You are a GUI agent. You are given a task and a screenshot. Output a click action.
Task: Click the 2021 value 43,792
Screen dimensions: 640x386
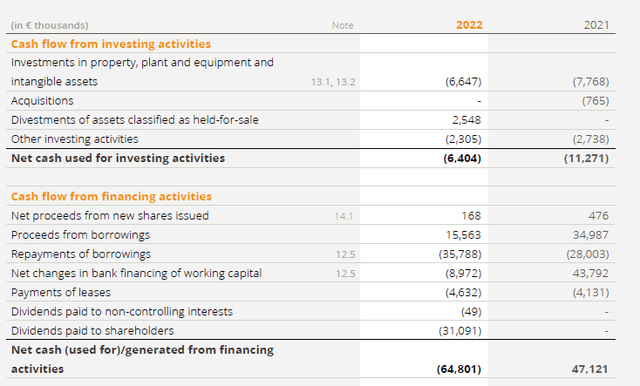click(591, 273)
